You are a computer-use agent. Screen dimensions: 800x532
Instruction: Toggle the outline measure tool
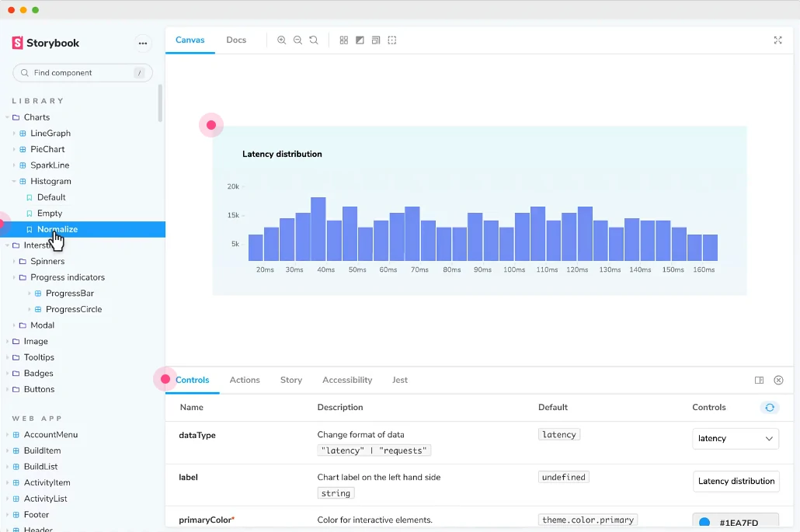(x=392, y=40)
